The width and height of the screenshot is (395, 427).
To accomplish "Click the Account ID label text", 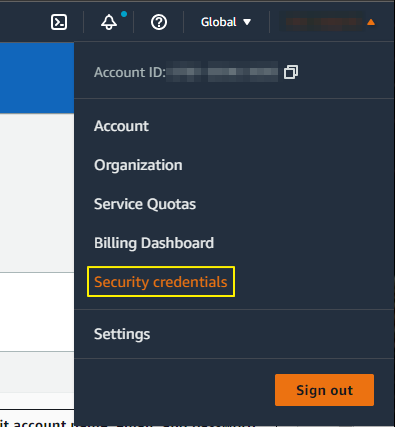I will 130,72.
